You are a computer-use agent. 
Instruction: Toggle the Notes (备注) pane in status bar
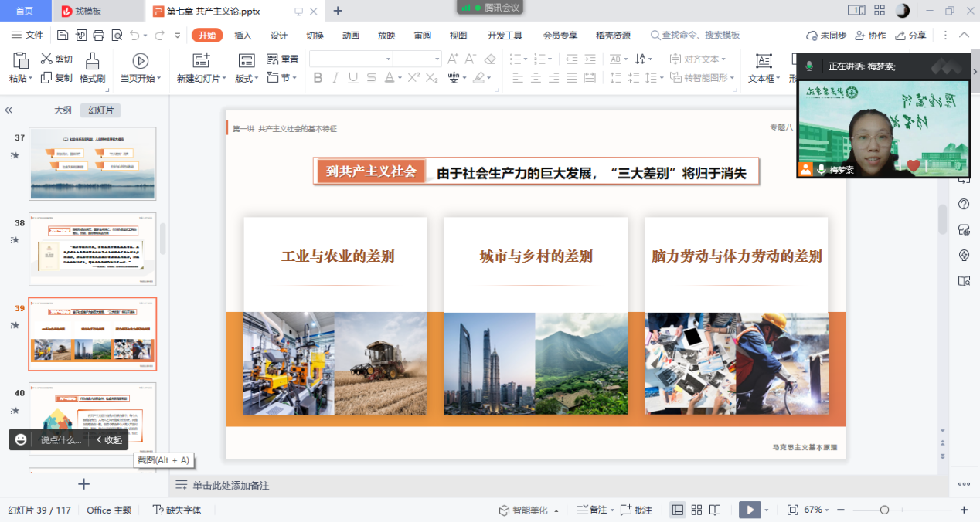coord(592,510)
